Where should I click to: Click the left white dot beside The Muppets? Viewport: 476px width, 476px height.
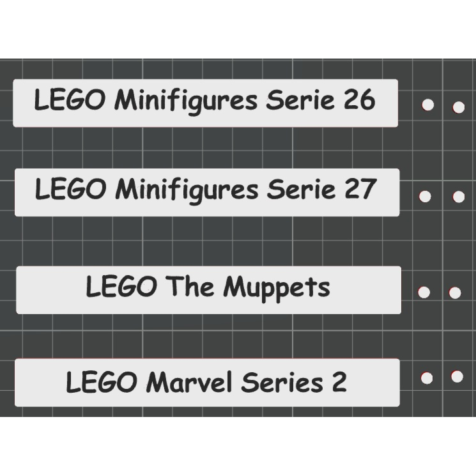pyautogui.click(x=423, y=293)
